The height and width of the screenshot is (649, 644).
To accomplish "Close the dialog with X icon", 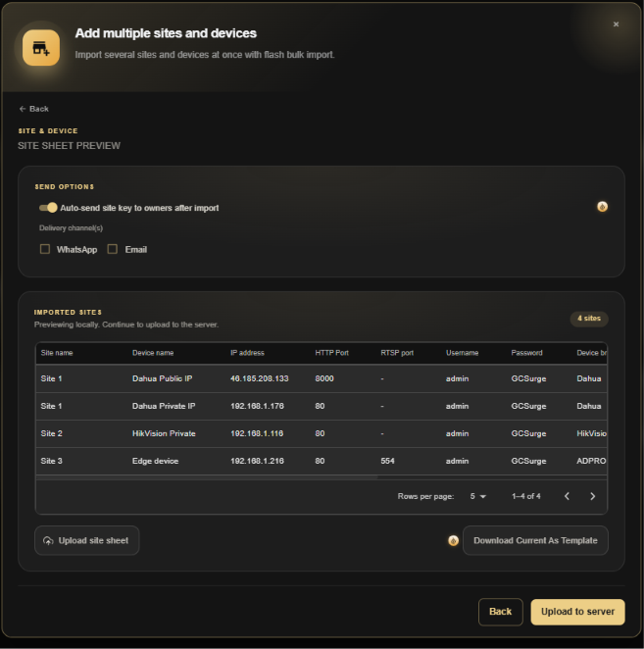I will coord(616,24).
